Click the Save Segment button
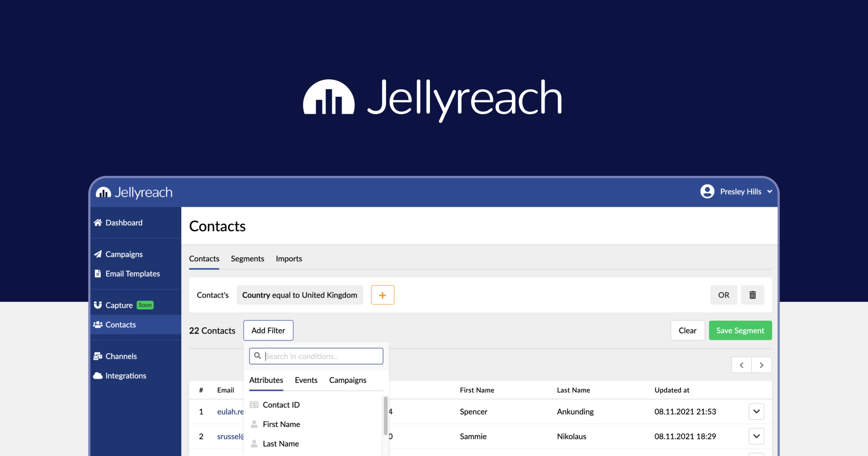This screenshot has width=868, height=456. [740, 331]
